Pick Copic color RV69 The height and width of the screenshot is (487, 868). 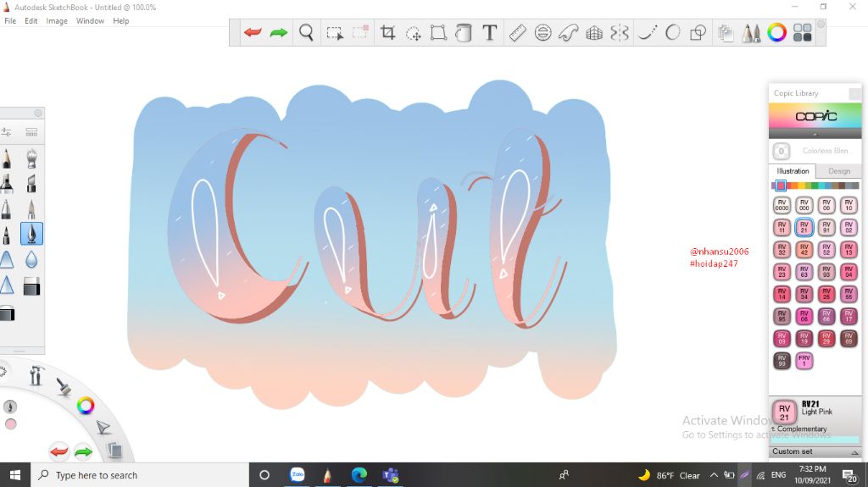(849, 338)
